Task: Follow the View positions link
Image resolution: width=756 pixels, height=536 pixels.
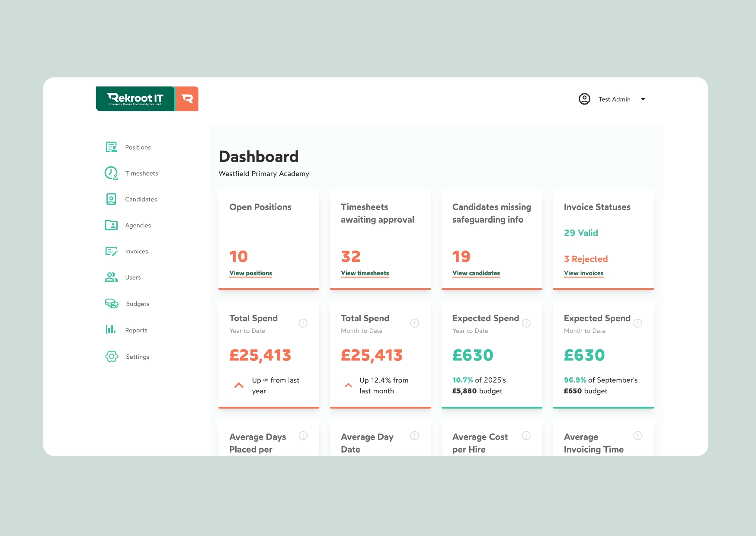Action: point(251,273)
